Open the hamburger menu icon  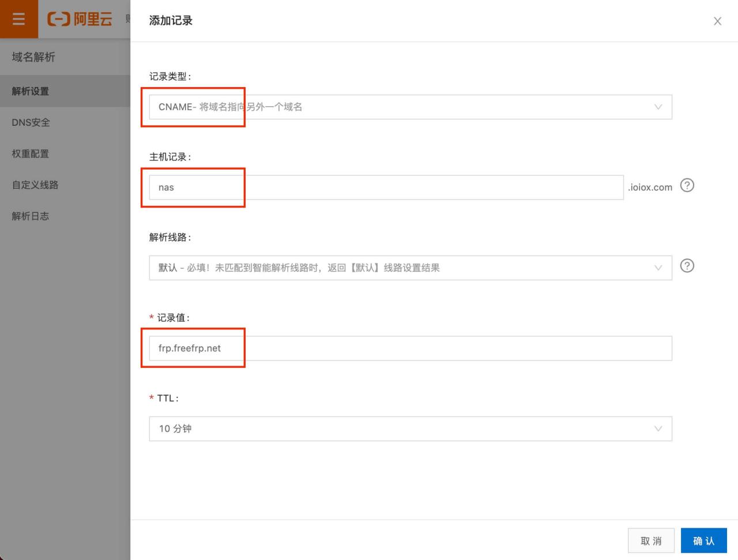click(18, 19)
